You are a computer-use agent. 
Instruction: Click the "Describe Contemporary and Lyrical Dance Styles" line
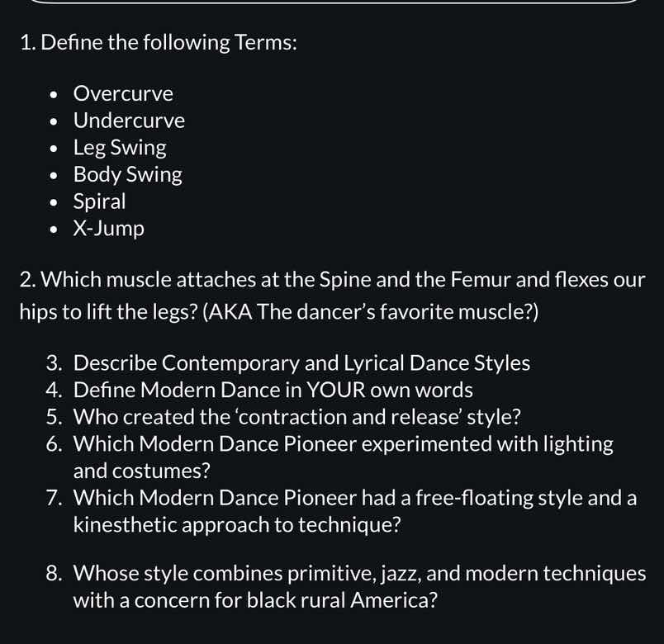pyautogui.click(x=301, y=363)
